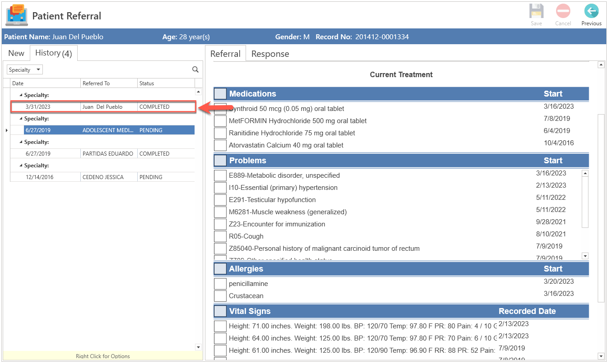Click the 3/20/2023 penicillamine start date
The image size is (609, 364).
click(559, 281)
